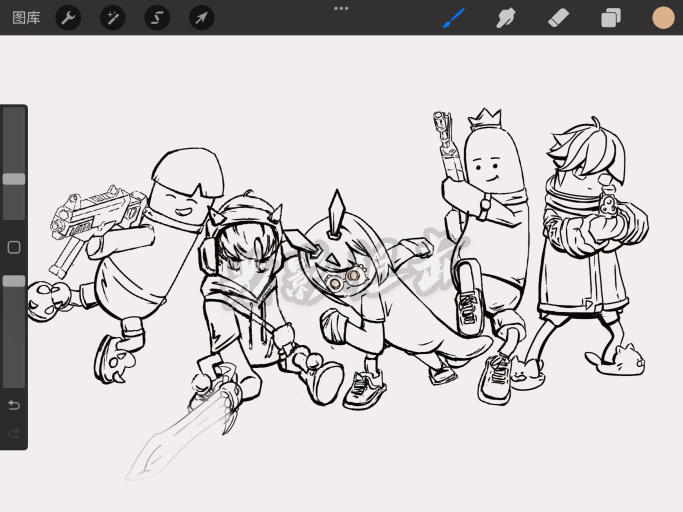Select the Smudge finger tool
This screenshot has height=512, width=683.
[x=506, y=18]
